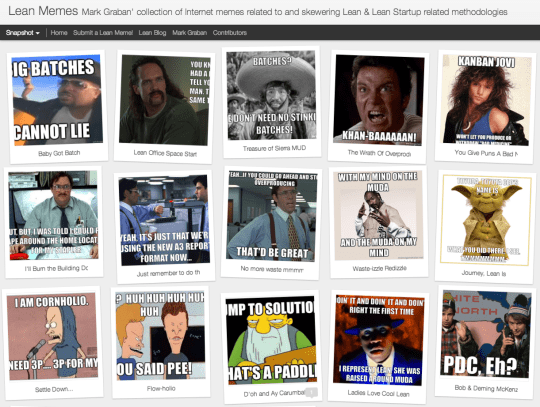Open the Kanban Jovi meme image
540x407 pixels.
486,100
